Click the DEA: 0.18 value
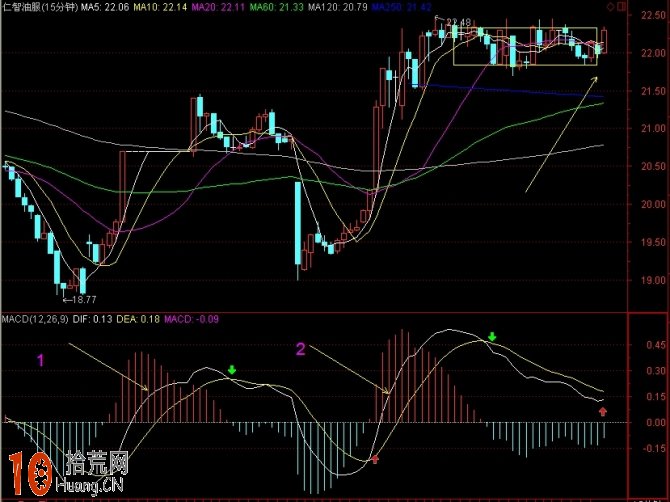 pos(139,319)
